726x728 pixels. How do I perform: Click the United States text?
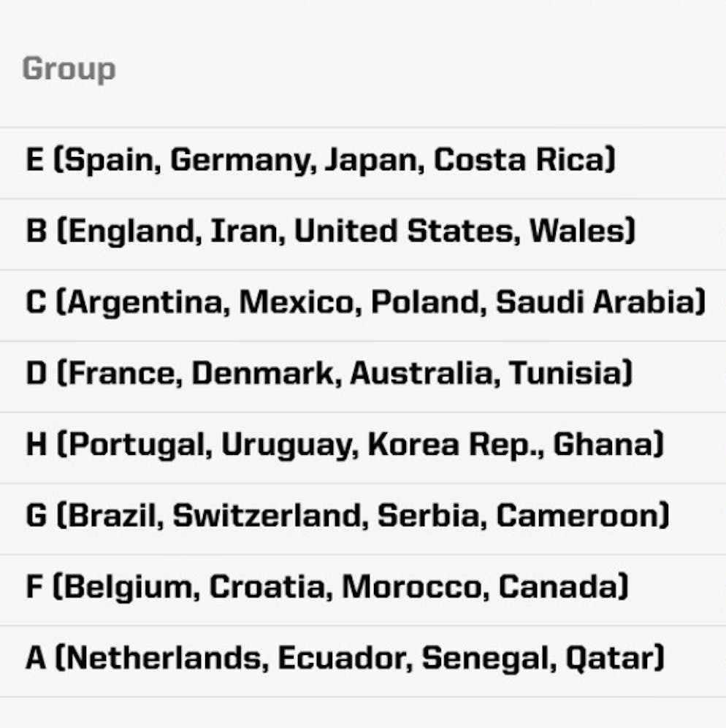[404, 231]
